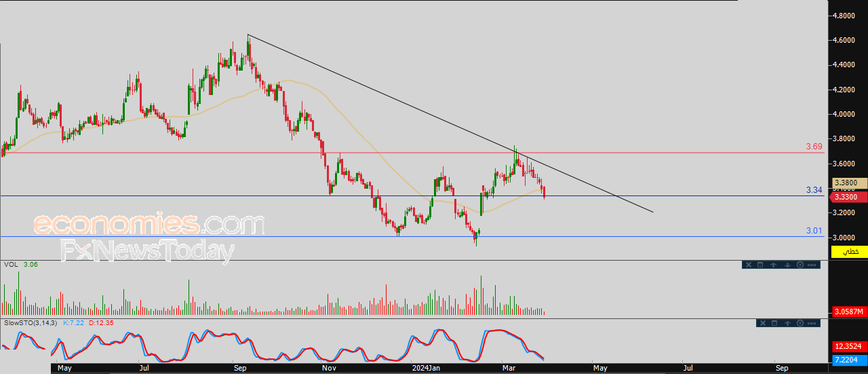This screenshot has height=374, width=868.
Task: Click the May label on the time axis left
Action: coord(65,368)
